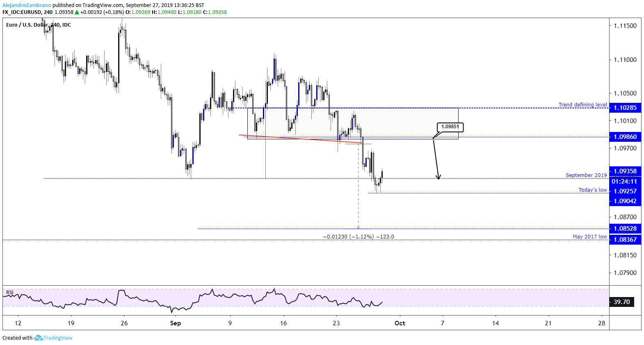The height and width of the screenshot is (345, 644).
Task: Select the 1.08367 price label
Action: click(x=625, y=240)
